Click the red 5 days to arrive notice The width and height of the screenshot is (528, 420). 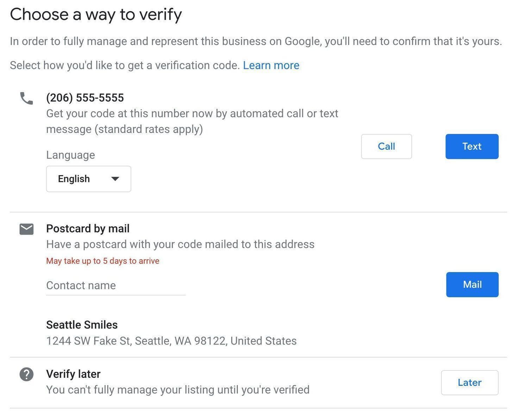[x=102, y=261]
